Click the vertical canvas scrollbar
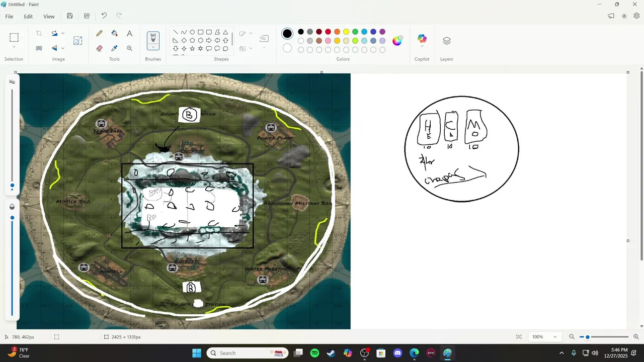This screenshot has height=362, width=644. (x=641, y=166)
